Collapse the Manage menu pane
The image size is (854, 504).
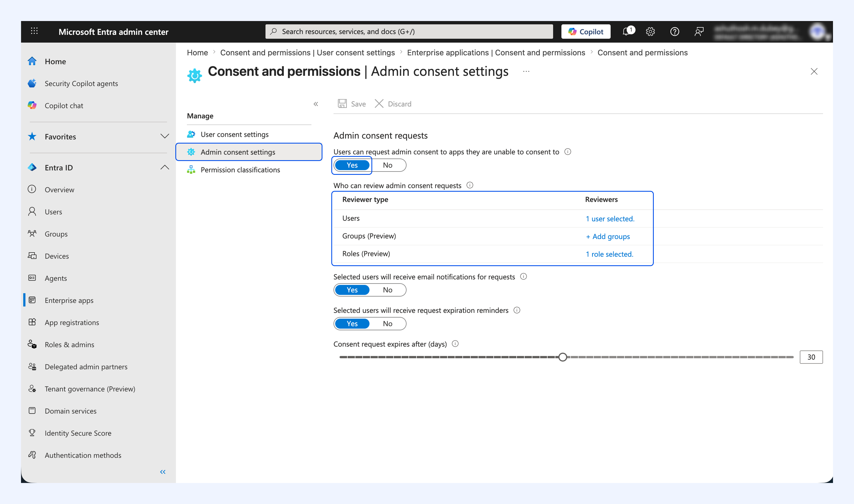pos(316,104)
